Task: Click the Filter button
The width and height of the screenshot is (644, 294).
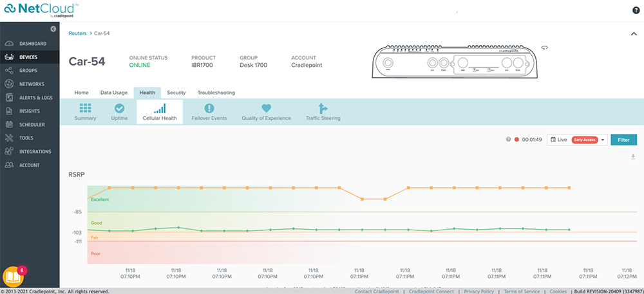Action: point(623,140)
